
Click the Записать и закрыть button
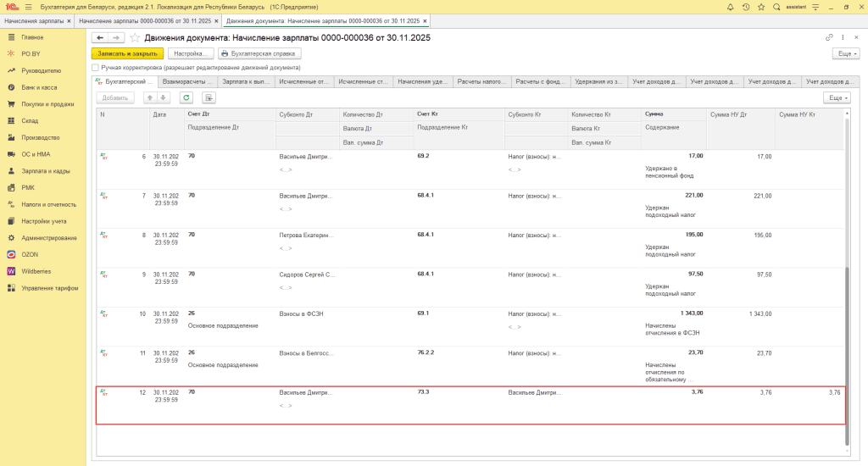[x=127, y=53]
